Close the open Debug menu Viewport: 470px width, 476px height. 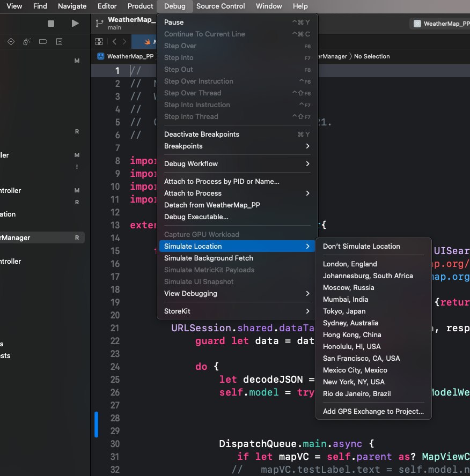[x=175, y=6]
